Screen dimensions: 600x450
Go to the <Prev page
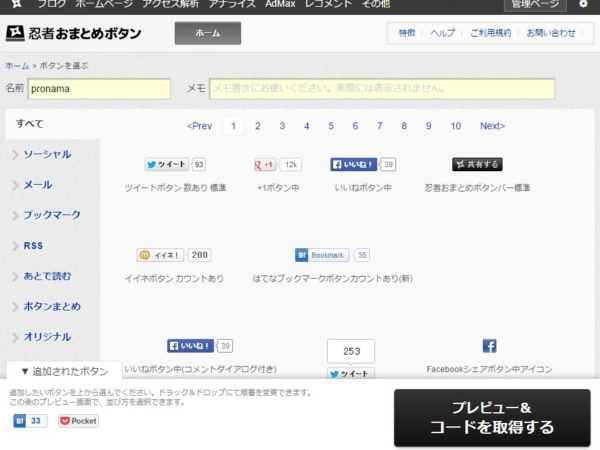pyautogui.click(x=199, y=126)
